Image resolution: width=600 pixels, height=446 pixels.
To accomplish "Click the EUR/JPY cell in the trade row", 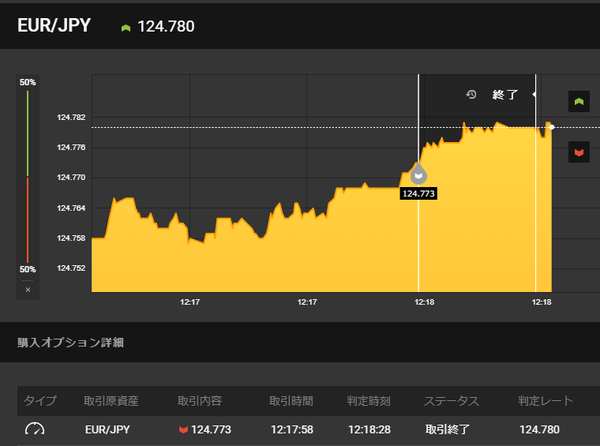I will point(108,430).
